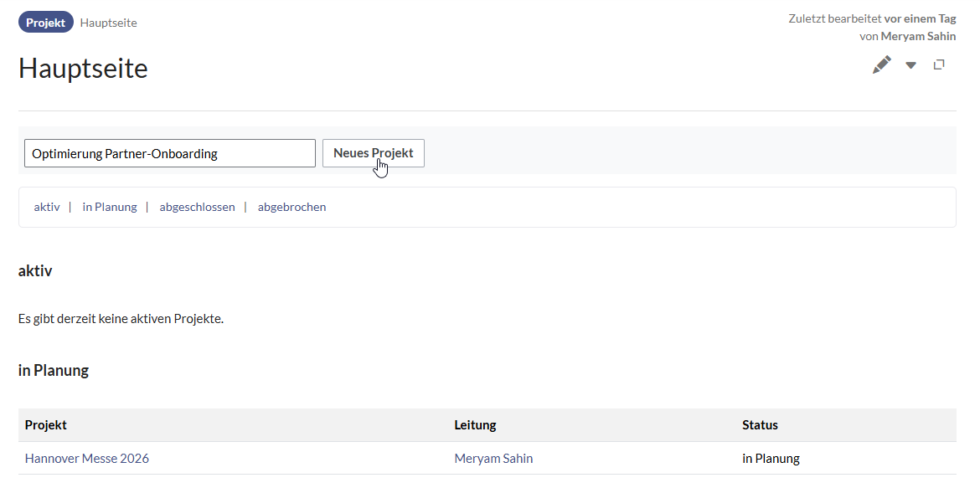Focus the project name input field

pos(170,153)
